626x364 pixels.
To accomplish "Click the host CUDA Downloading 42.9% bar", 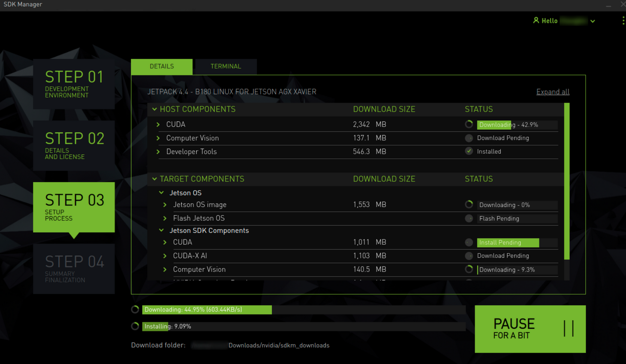I will coord(517,125).
